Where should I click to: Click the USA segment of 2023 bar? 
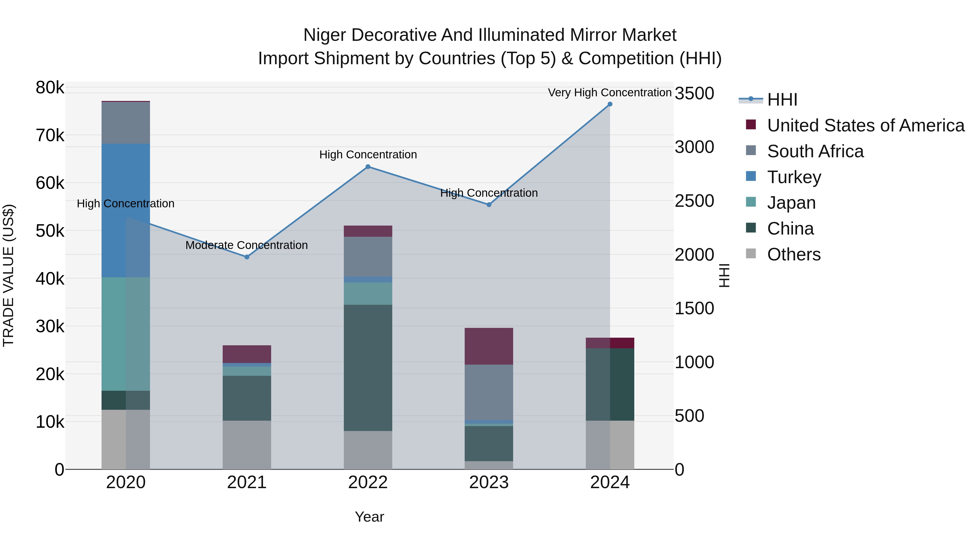coord(489,346)
